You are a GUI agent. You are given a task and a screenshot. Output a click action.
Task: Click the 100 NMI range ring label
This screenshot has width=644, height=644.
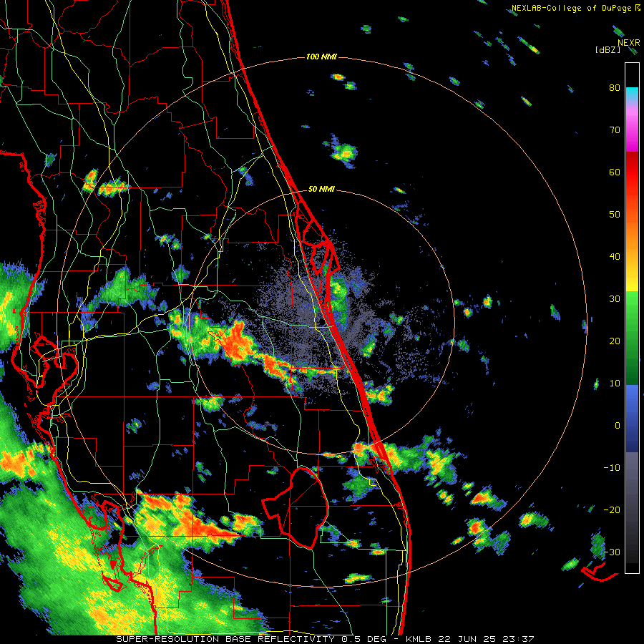pos(321,57)
